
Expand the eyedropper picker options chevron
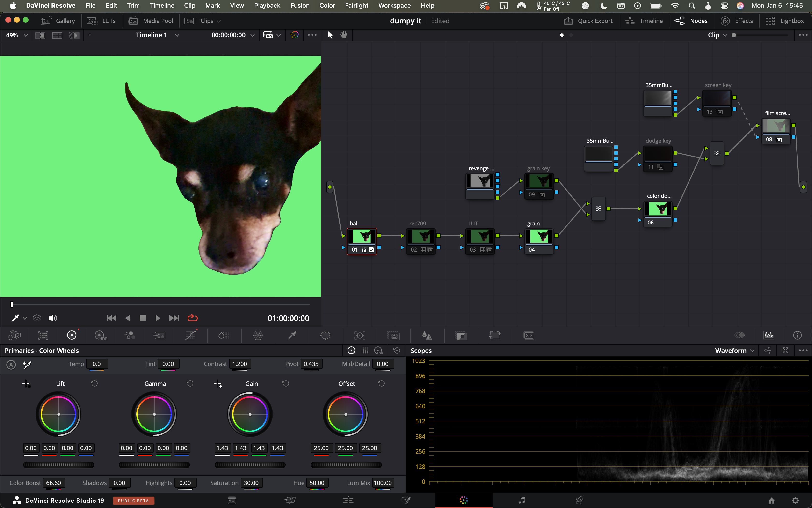pyautogui.click(x=25, y=318)
